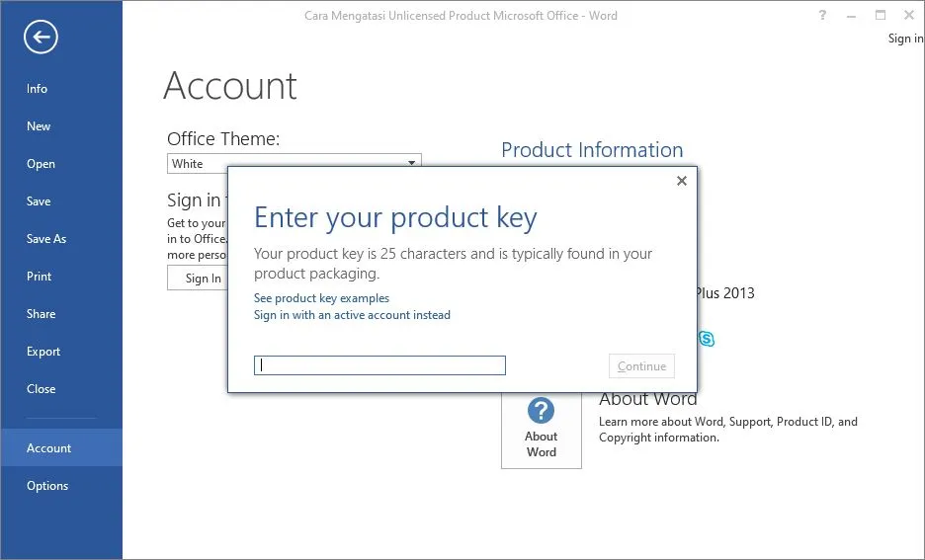Open the Info page
925x560 pixels.
click(37, 89)
